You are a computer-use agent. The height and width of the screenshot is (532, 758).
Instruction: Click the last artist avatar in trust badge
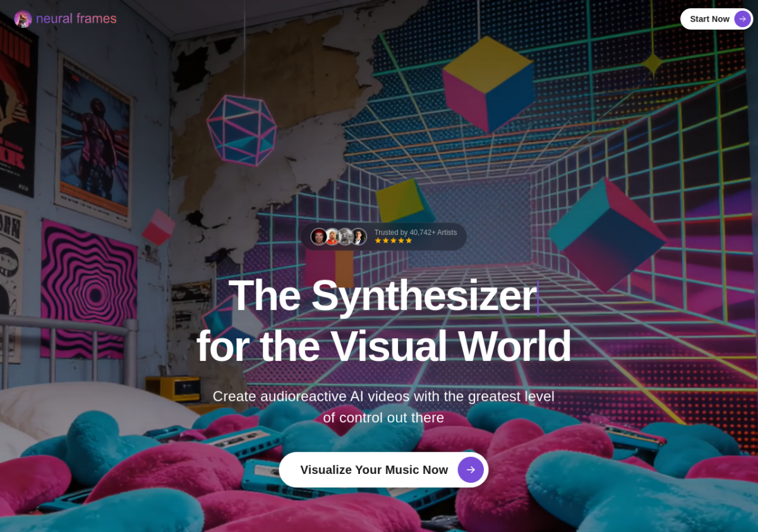click(x=358, y=237)
